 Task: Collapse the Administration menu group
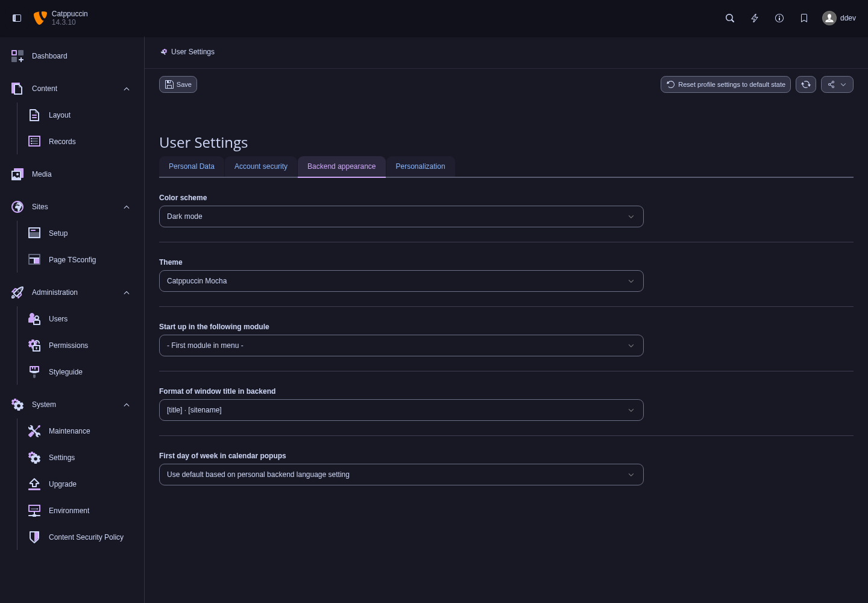pyautogui.click(x=72, y=292)
